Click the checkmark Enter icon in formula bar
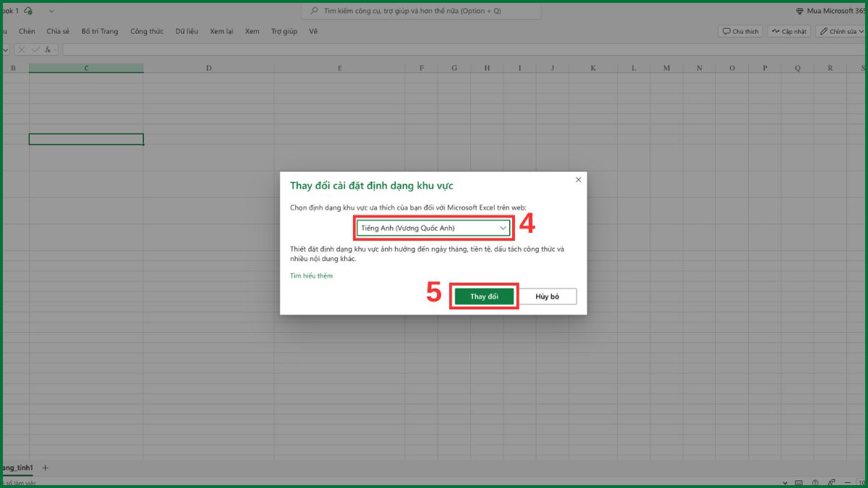Screen dimensions: 868x488 click(x=35, y=49)
